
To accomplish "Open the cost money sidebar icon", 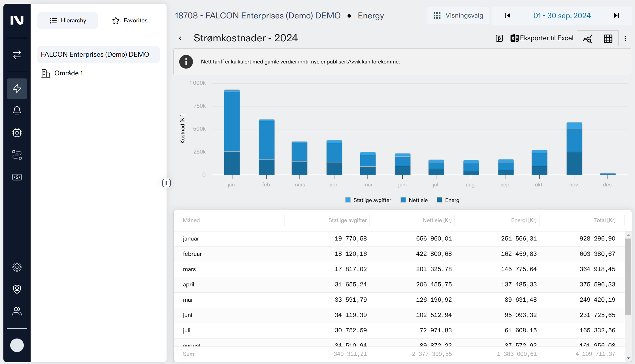I will 17,177.
